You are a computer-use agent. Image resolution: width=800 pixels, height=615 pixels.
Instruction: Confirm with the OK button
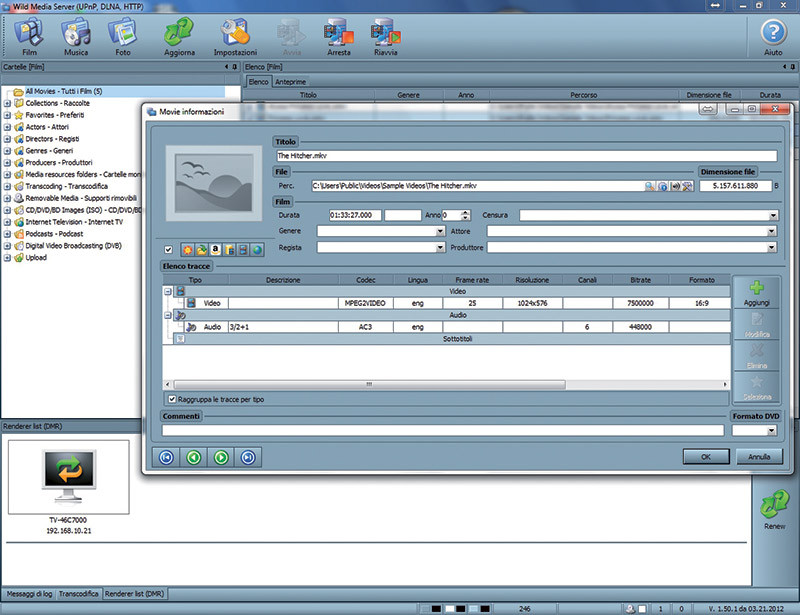coord(706,457)
